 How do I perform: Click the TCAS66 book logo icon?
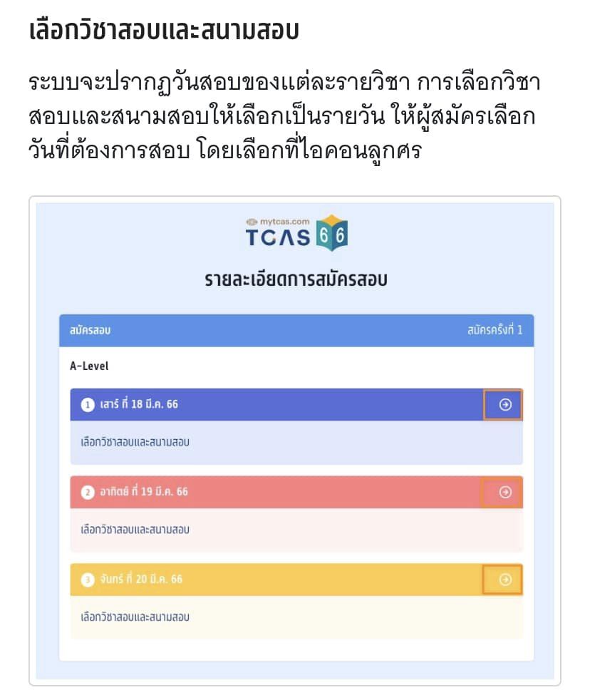331,232
